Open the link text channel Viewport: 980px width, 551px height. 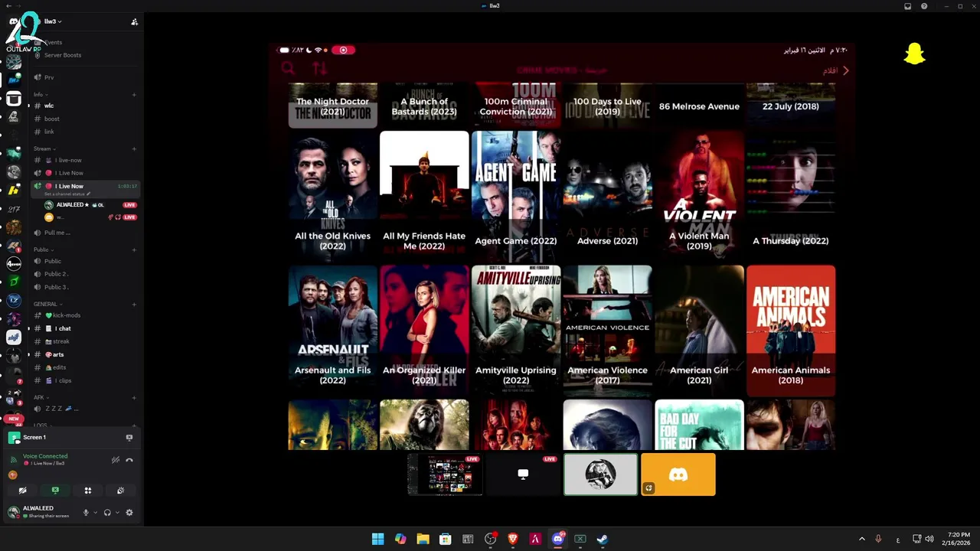(49, 132)
